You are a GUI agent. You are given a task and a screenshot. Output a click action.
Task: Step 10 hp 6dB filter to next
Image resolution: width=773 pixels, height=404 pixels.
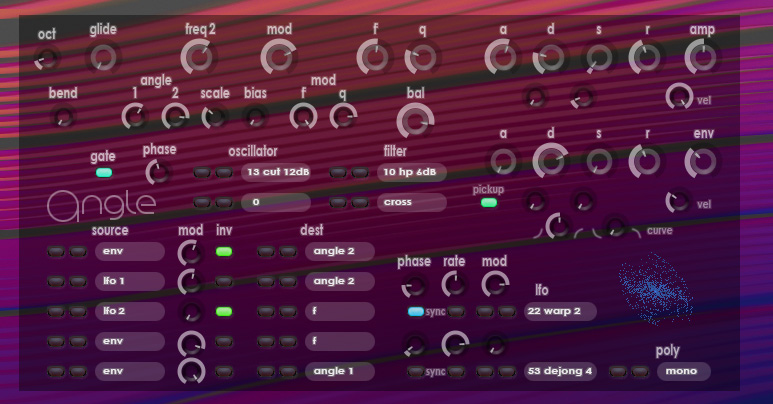(x=359, y=173)
